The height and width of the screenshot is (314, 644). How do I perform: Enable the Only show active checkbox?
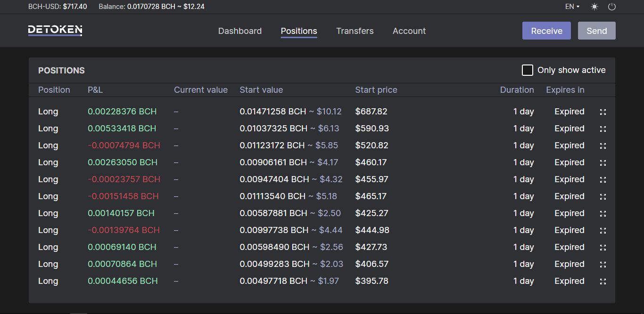click(x=527, y=70)
